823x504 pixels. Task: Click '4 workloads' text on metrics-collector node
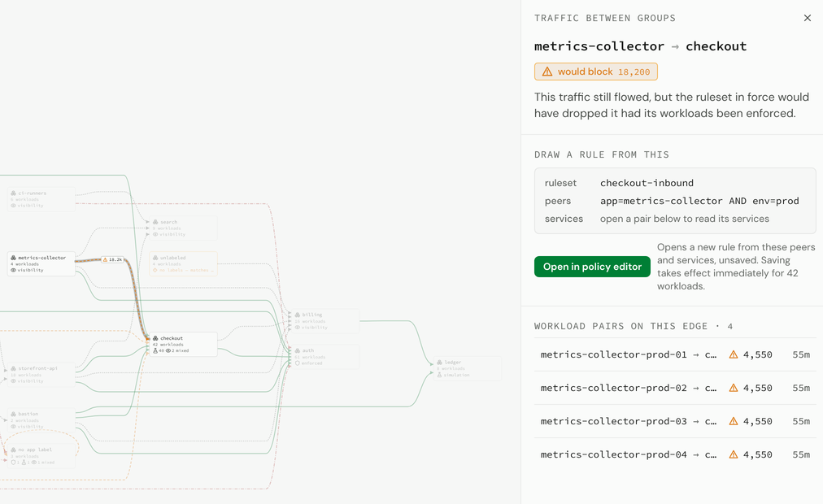[x=24, y=264]
